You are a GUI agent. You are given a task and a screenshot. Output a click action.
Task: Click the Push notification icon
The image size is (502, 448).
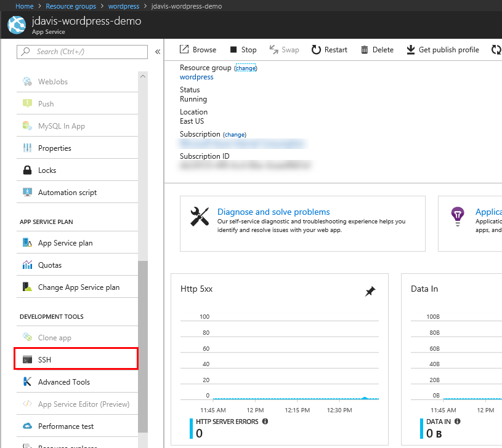(x=27, y=103)
